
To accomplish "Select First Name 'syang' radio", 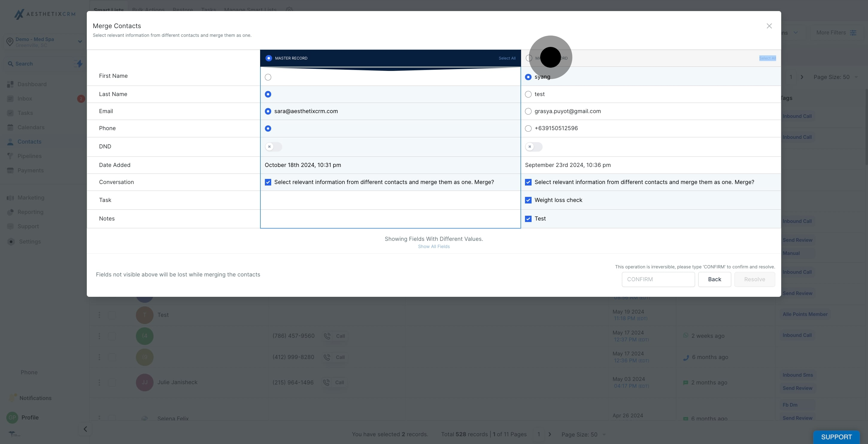I will tap(528, 77).
